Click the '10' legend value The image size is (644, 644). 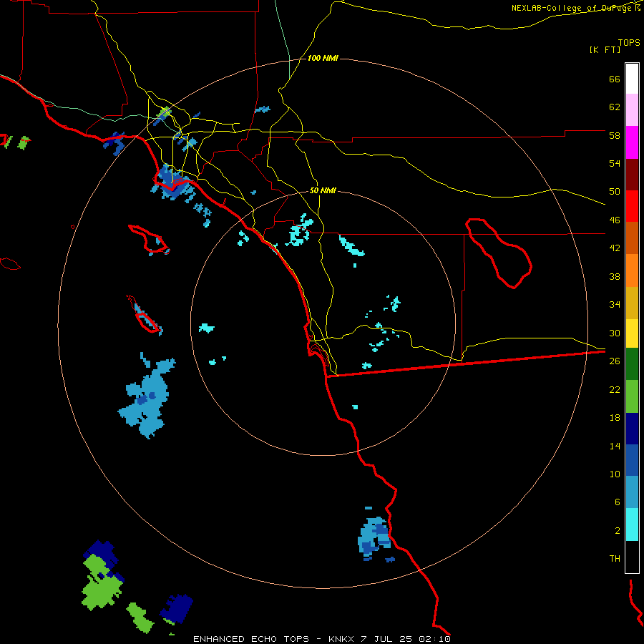[615, 474]
